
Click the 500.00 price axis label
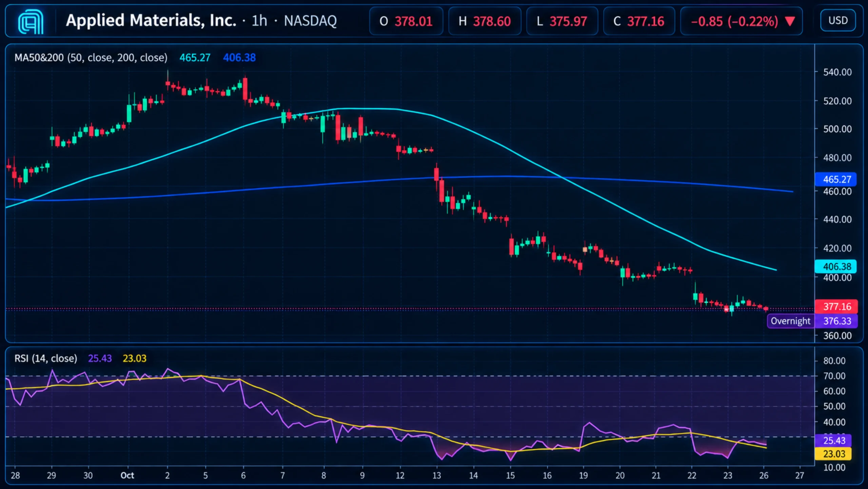pyautogui.click(x=837, y=129)
